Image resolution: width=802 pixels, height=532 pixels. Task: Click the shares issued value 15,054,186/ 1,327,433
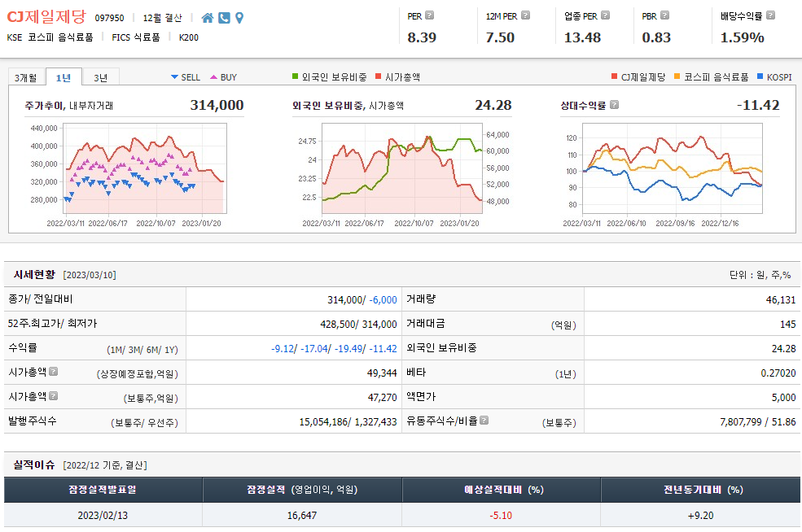tap(348, 421)
